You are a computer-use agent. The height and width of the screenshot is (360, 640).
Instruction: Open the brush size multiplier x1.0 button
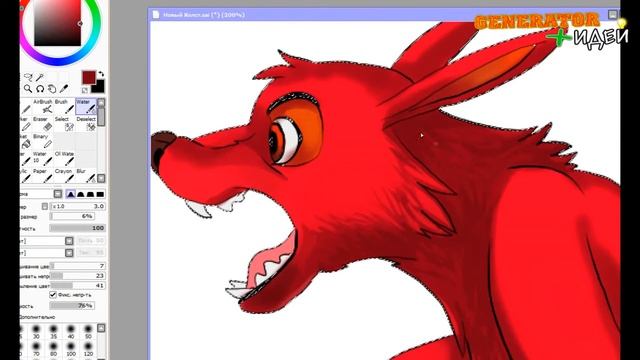click(45, 207)
